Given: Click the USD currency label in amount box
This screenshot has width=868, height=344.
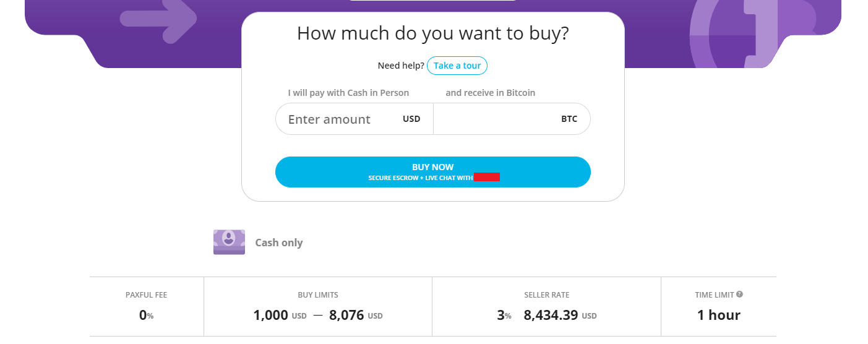Looking at the screenshot, I should (411, 119).
